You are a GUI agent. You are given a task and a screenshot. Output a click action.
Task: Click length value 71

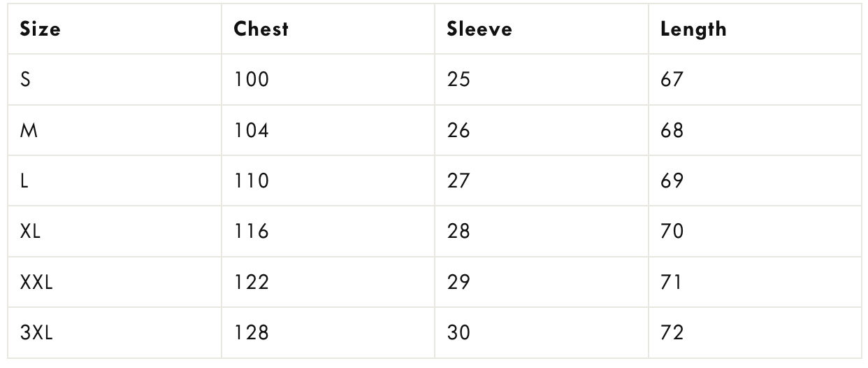[671, 283]
